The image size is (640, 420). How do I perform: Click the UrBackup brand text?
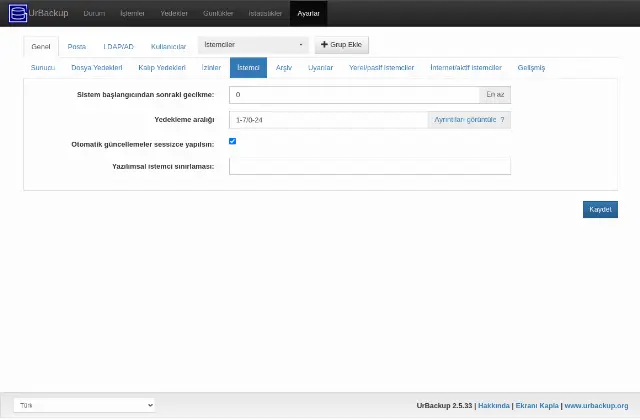coord(48,13)
